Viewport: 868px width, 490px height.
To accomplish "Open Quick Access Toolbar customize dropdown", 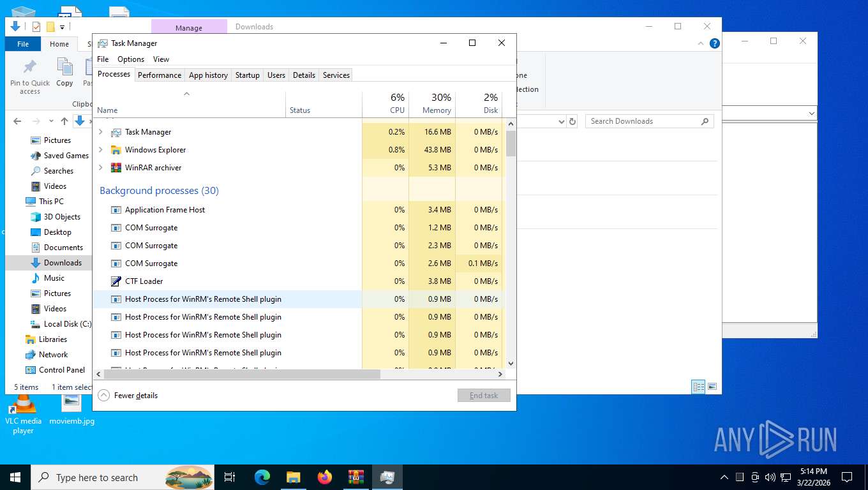I will click(x=62, y=27).
